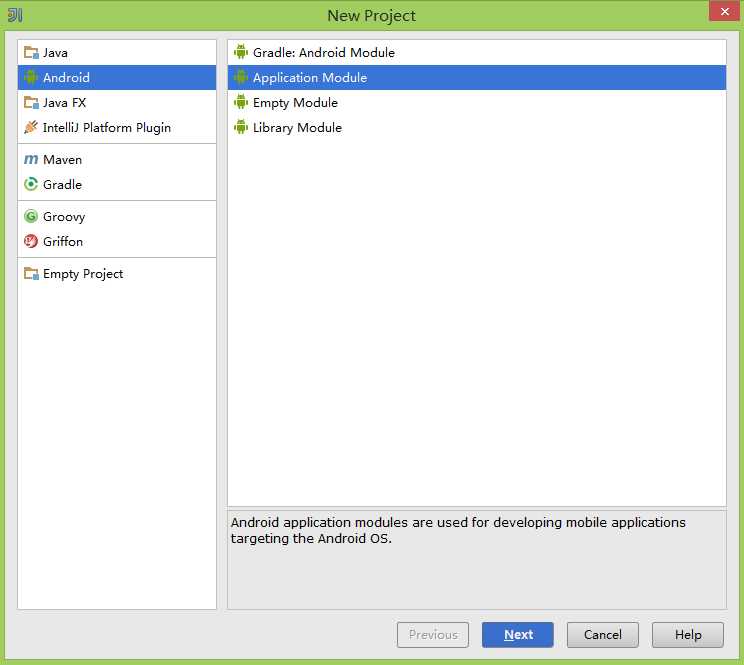The width and height of the screenshot is (744, 665).
Task: Pick Library Module template
Action: [x=477, y=128]
